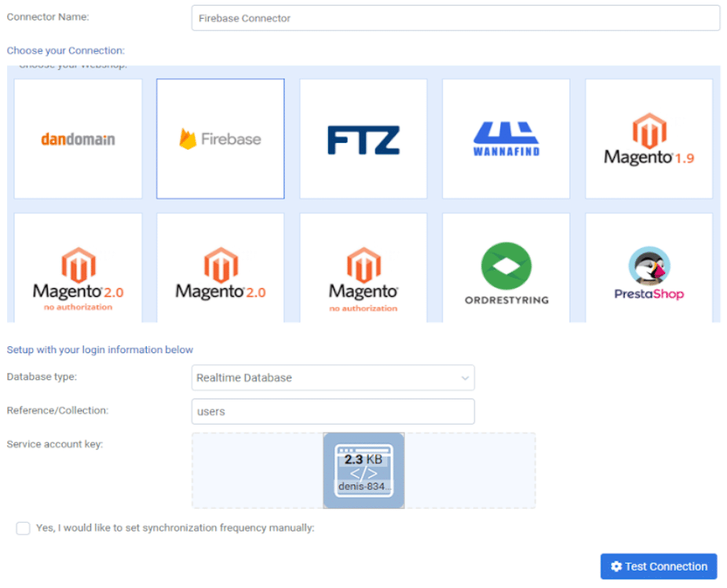This screenshot has width=727, height=588.
Task: Choose the PrestaShop connection tile
Action: pyautogui.click(x=648, y=268)
